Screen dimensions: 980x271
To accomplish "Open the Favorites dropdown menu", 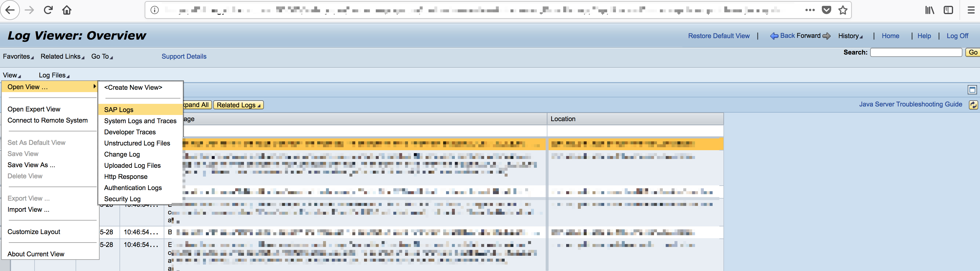I will [x=18, y=56].
